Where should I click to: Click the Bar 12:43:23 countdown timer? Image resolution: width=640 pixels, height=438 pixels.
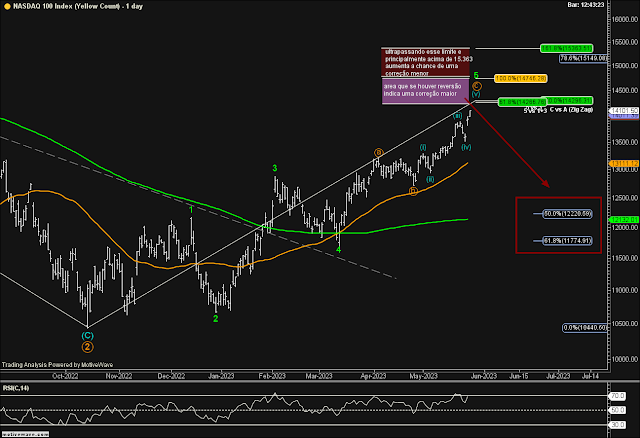pyautogui.click(x=585, y=4)
